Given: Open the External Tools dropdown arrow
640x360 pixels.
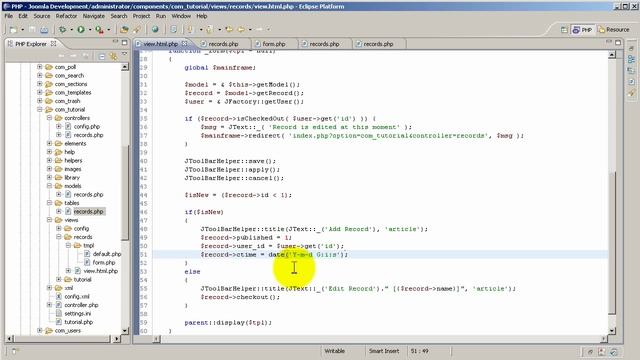Looking at the screenshot, I should point(109,30).
